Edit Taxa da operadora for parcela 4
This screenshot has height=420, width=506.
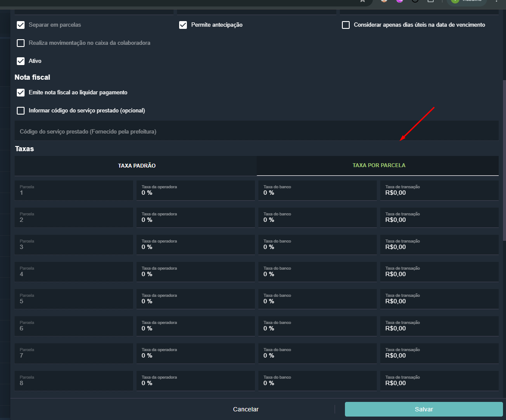click(196, 272)
